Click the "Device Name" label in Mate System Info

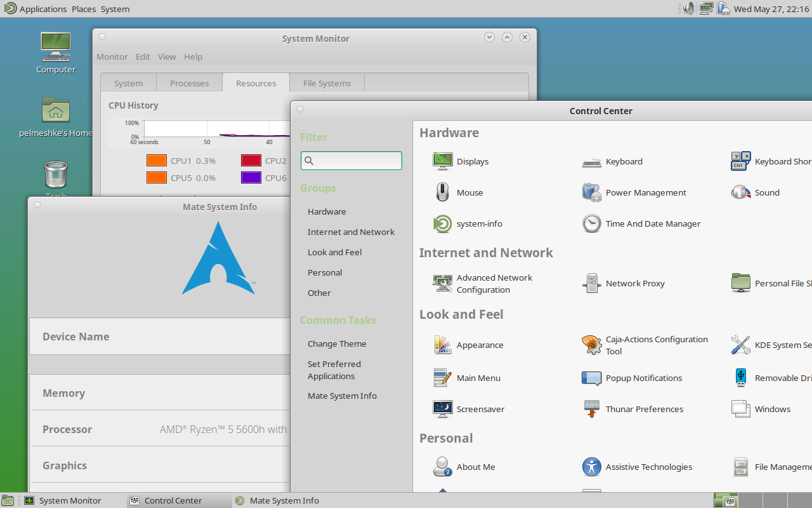point(75,337)
